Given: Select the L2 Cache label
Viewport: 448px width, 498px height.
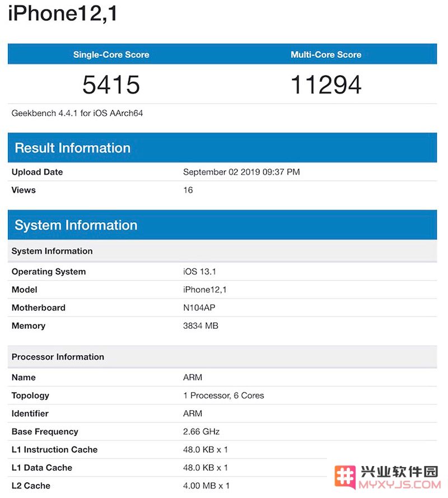Looking at the screenshot, I should (31, 486).
